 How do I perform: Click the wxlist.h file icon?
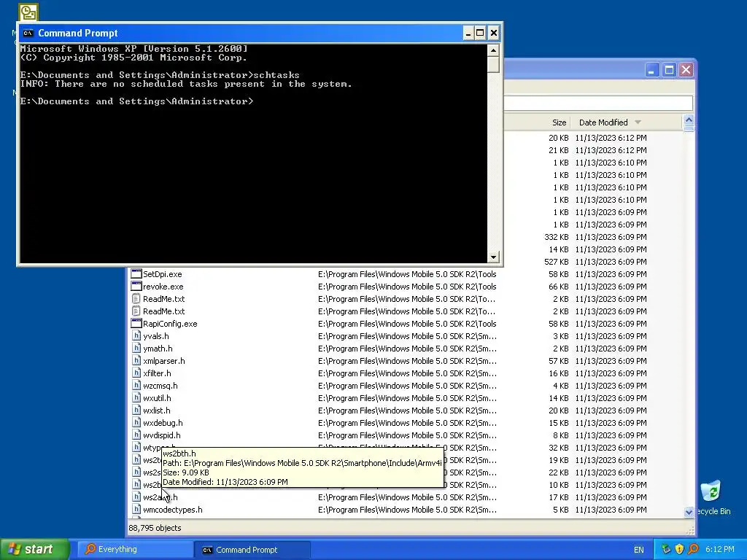tap(136, 410)
